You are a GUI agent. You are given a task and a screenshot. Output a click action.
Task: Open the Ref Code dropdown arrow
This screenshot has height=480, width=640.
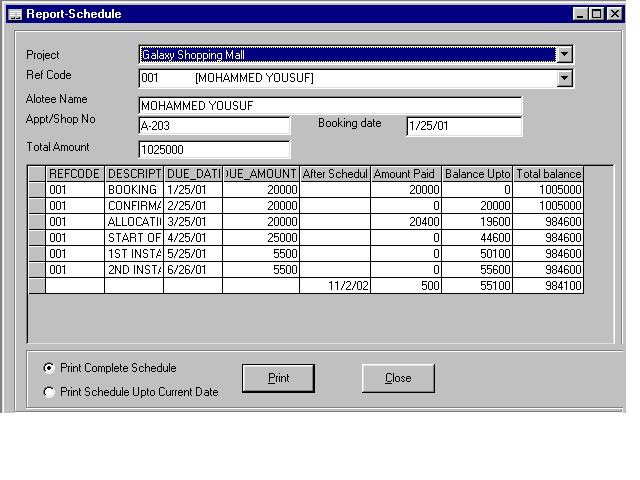(564, 78)
